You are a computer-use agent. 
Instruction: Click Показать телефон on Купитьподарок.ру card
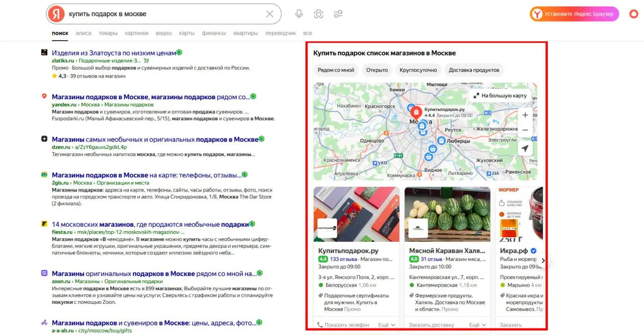tap(343, 325)
